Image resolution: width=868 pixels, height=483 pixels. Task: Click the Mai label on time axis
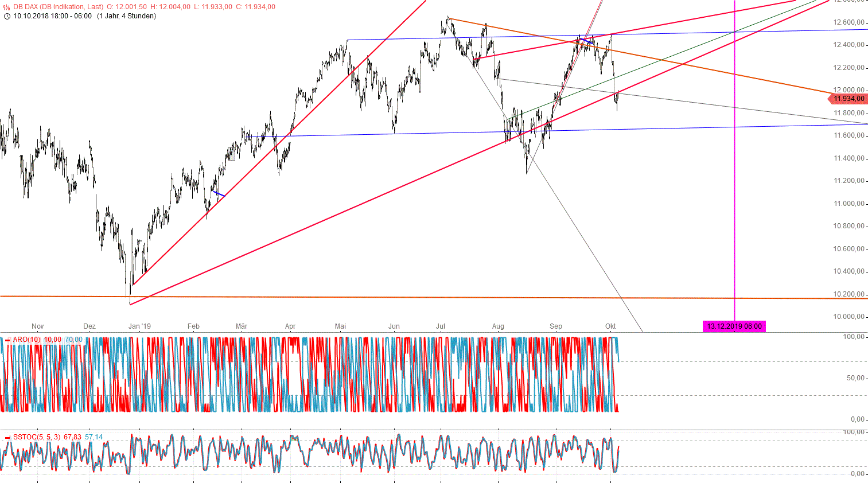point(341,326)
